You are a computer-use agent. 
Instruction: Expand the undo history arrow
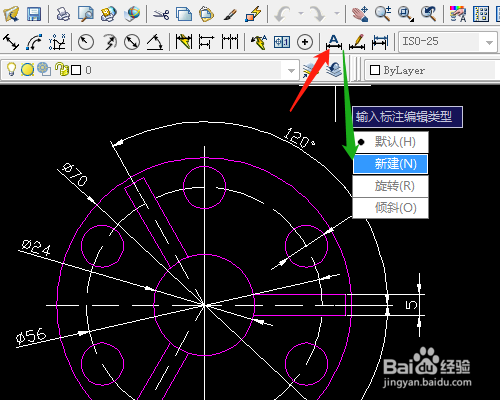(301, 14)
